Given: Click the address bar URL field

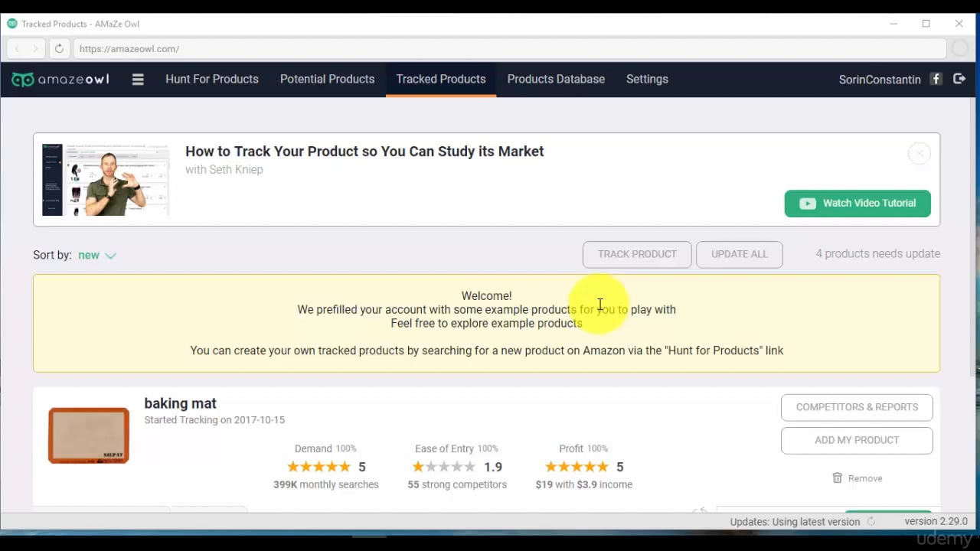Looking at the screenshot, I should click(x=510, y=48).
